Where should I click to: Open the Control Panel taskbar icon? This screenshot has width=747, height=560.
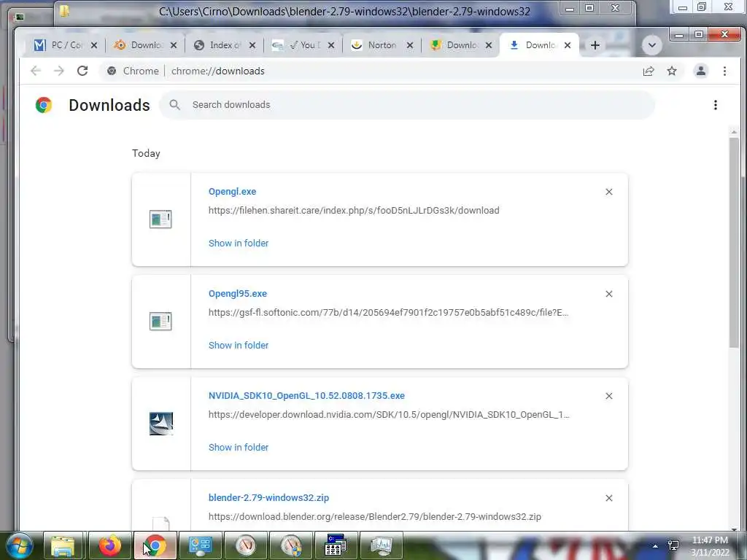click(x=200, y=545)
